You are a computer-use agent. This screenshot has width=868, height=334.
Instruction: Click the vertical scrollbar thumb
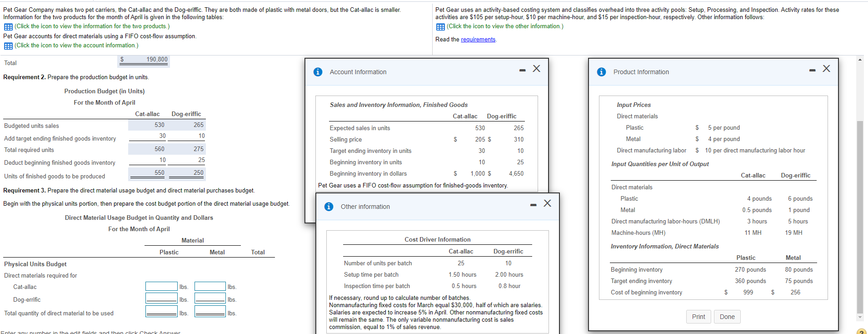tap(859, 217)
